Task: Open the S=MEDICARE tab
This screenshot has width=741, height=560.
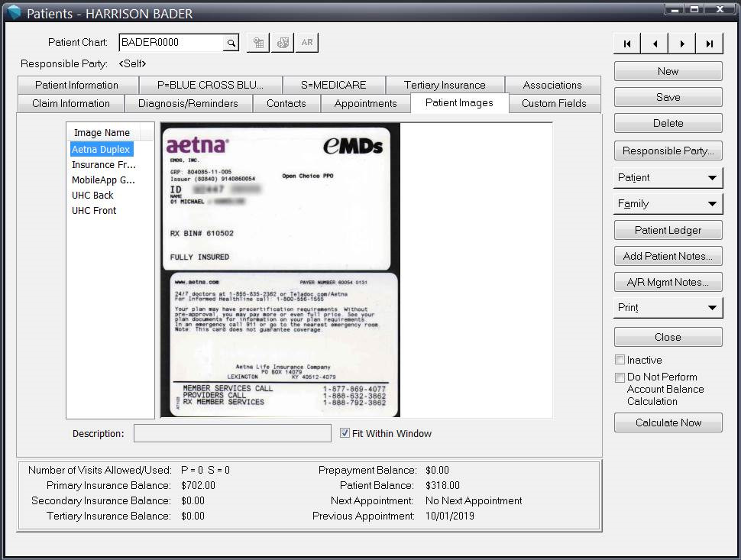Action: 334,85
